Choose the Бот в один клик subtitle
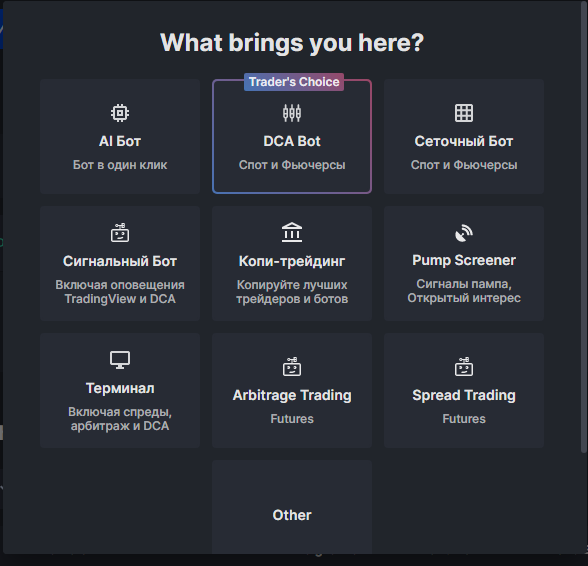 click(120, 165)
